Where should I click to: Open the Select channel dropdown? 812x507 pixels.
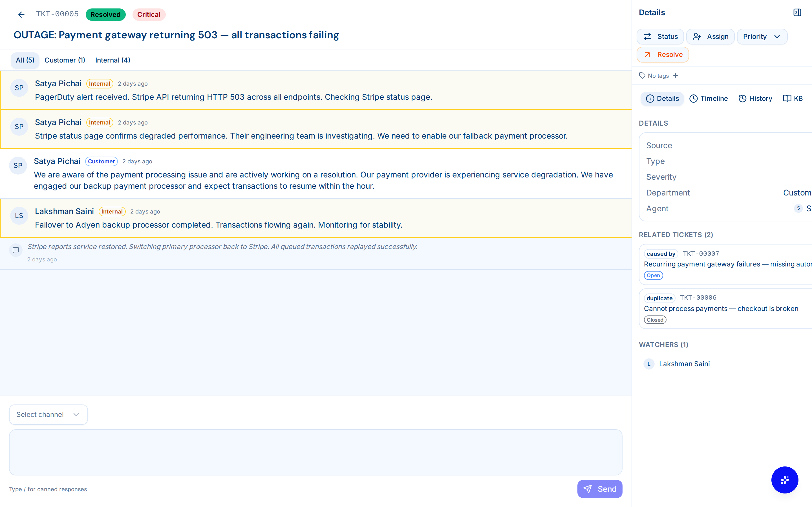click(48, 414)
